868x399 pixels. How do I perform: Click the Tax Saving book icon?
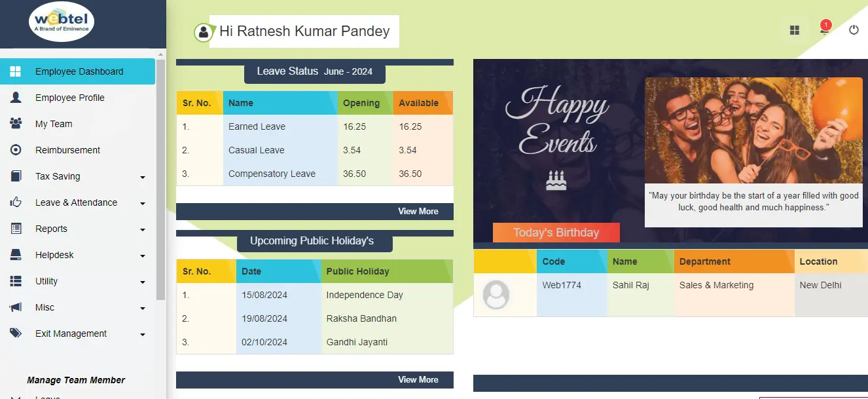pyautogui.click(x=16, y=176)
